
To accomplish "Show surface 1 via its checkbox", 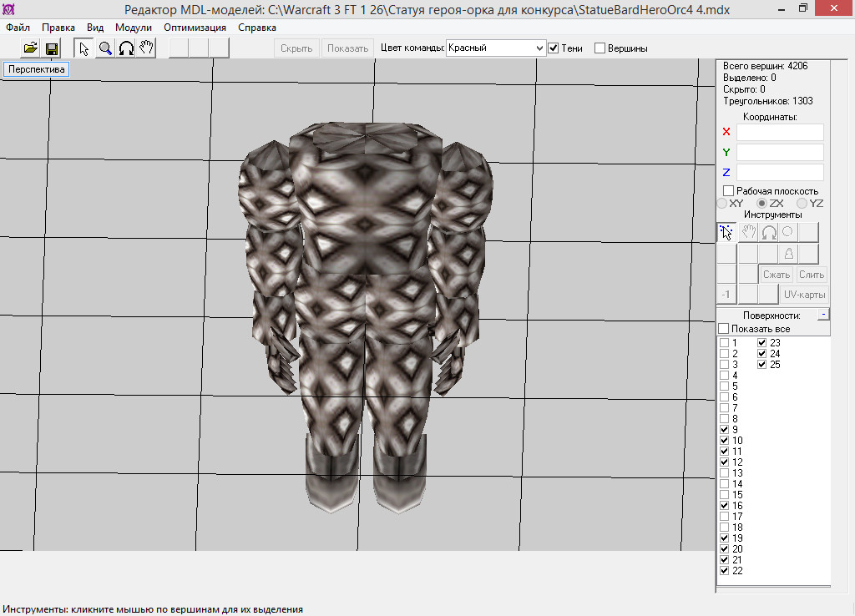I will click(724, 343).
